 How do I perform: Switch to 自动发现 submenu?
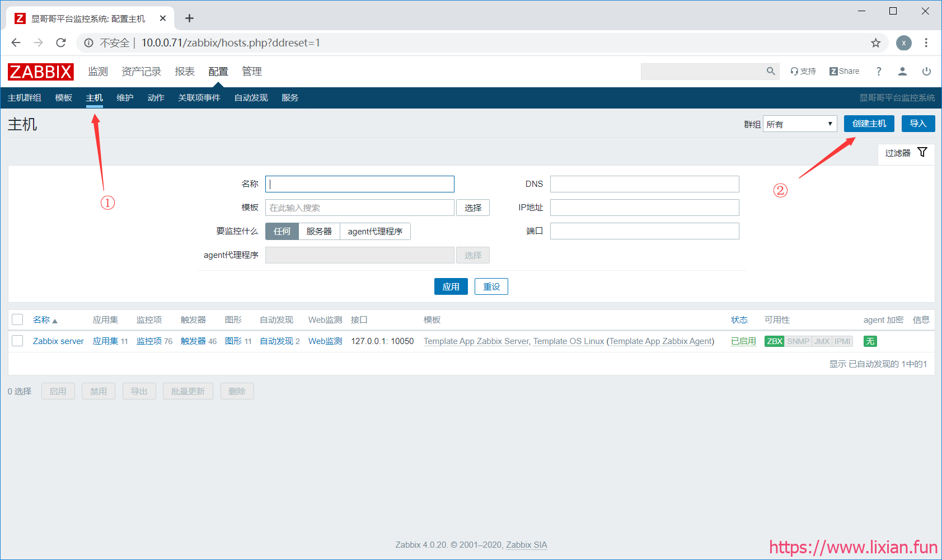click(251, 98)
